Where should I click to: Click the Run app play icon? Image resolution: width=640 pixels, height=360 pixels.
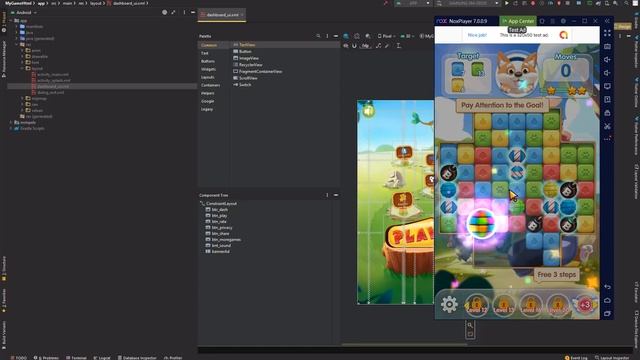pos(507,3)
